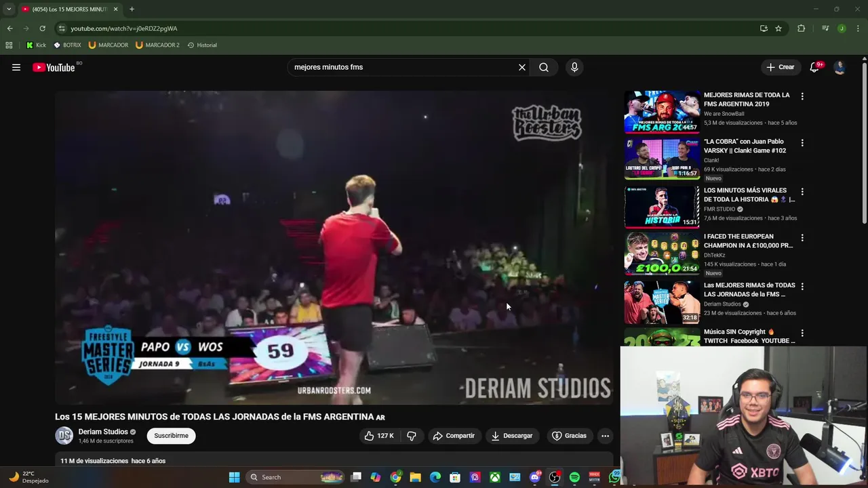
Task: Like the video with 127 K thumbs up
Action: pyautogui.click(x=379, y=436)
